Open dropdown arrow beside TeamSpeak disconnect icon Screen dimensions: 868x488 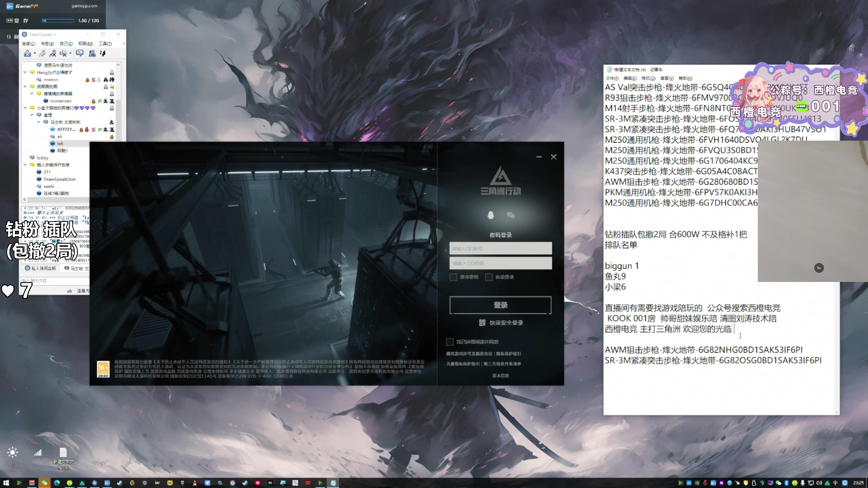coord(35,53)
